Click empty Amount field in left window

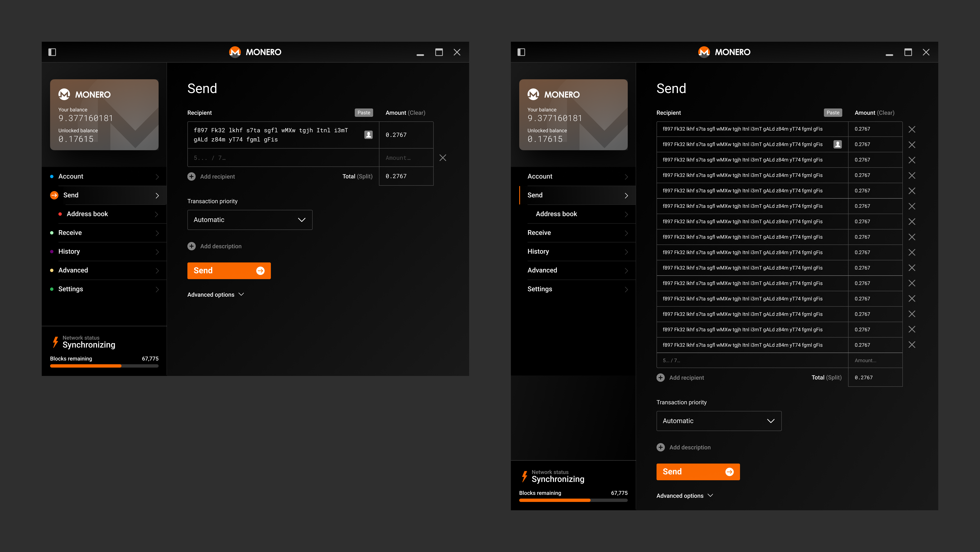(406, 158)
